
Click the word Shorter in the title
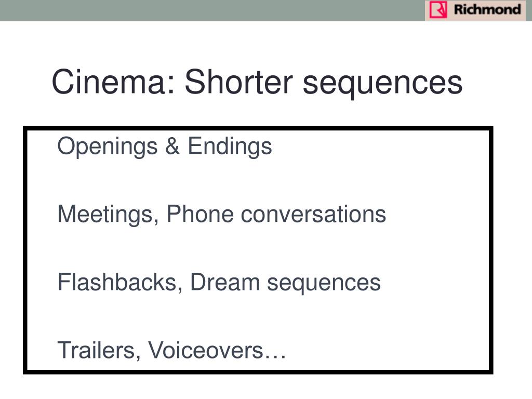238,82
